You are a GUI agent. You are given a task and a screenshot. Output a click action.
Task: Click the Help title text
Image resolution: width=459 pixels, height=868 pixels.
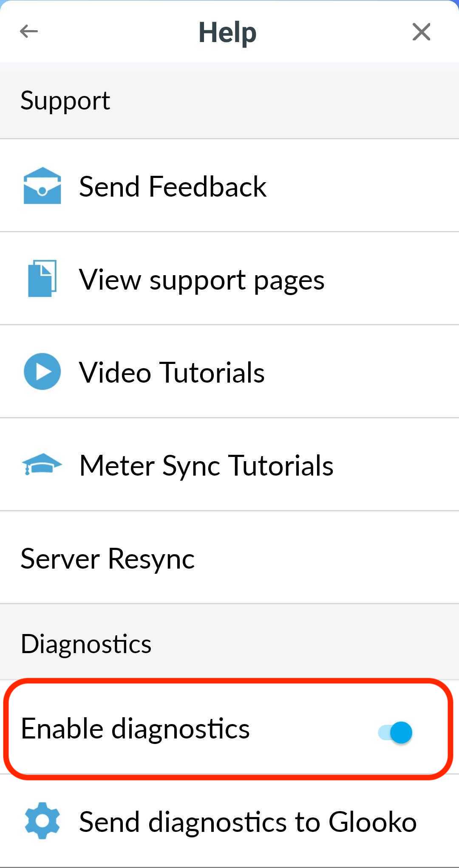228,32
